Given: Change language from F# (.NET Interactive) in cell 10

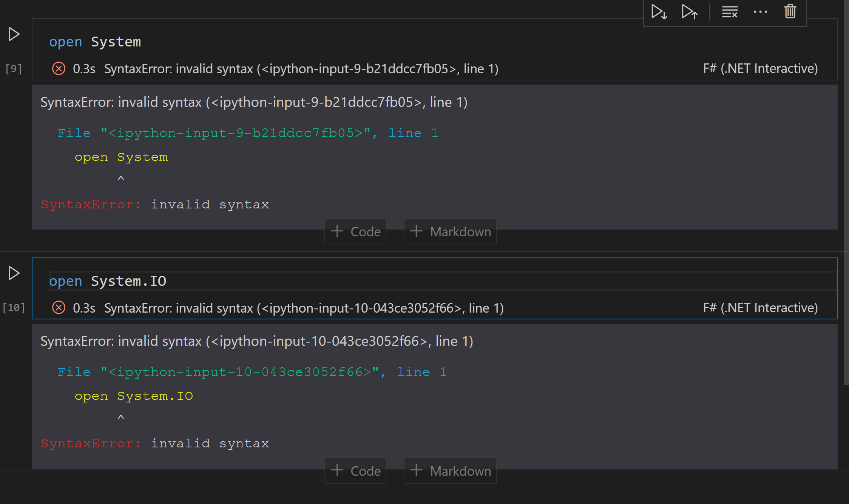Looking at the screenshot, I should click(x=760, y=308).
